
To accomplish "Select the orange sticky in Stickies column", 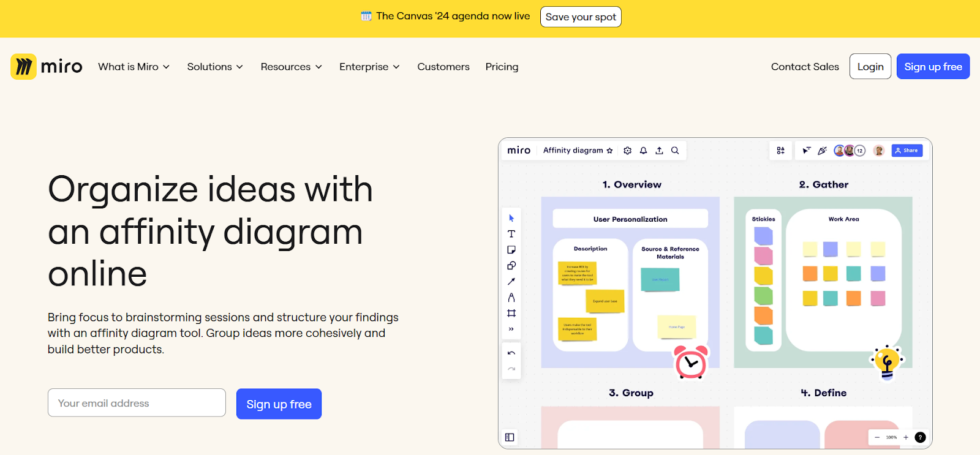I will (763, 316).
